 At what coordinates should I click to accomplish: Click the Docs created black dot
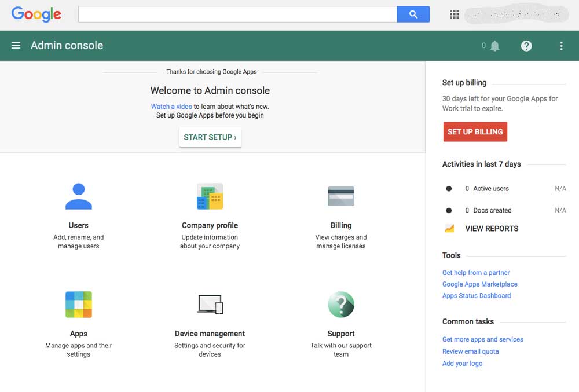pos(449,210)
